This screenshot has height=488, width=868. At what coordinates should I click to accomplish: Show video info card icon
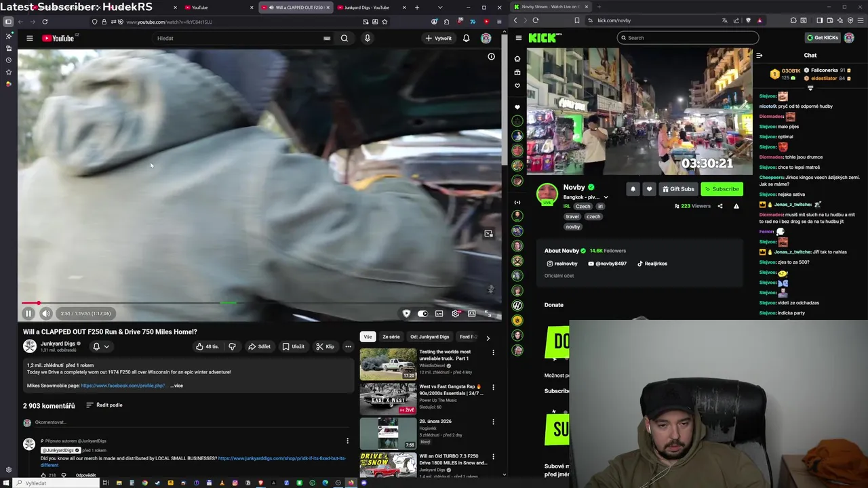pos(491,56)
